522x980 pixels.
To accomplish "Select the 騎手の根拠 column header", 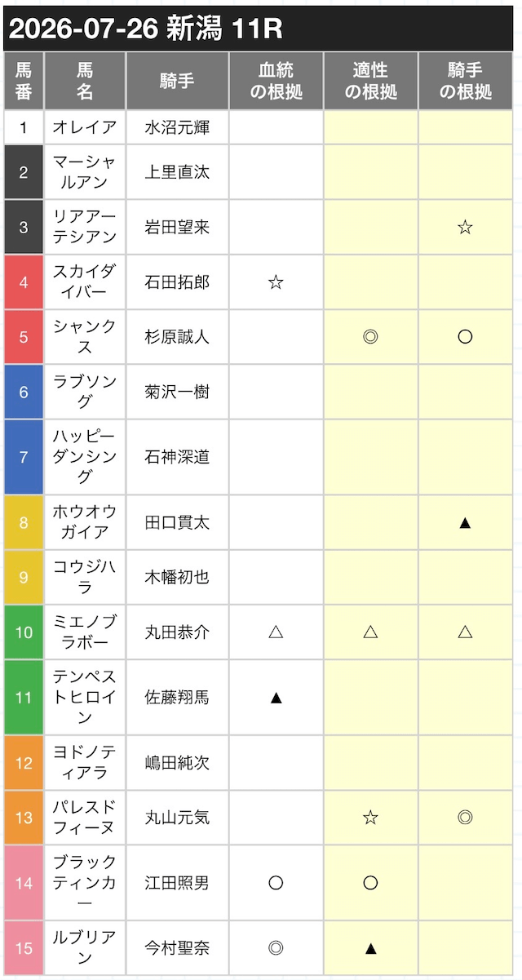I will (x=465, y=81).
